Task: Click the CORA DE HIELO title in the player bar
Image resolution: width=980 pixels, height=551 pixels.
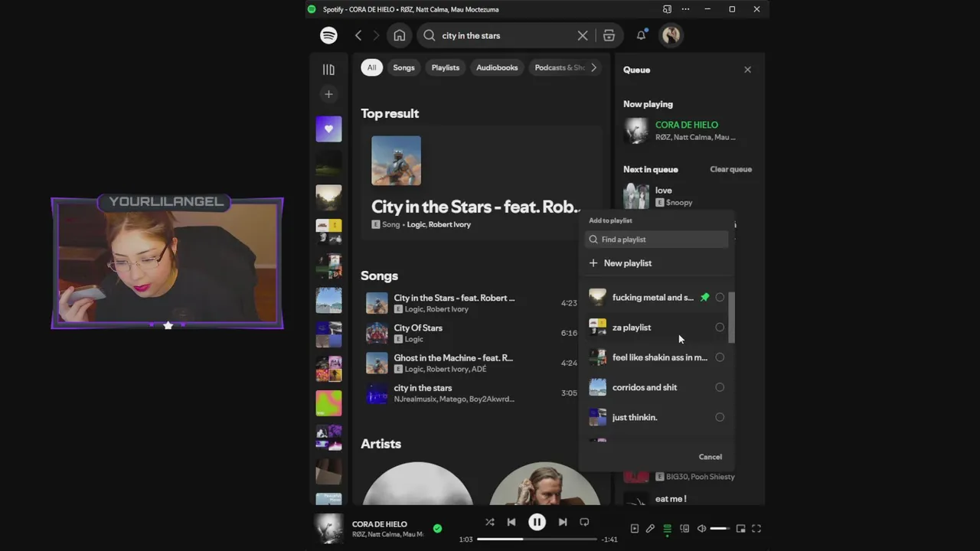Action: pos(380,524)
